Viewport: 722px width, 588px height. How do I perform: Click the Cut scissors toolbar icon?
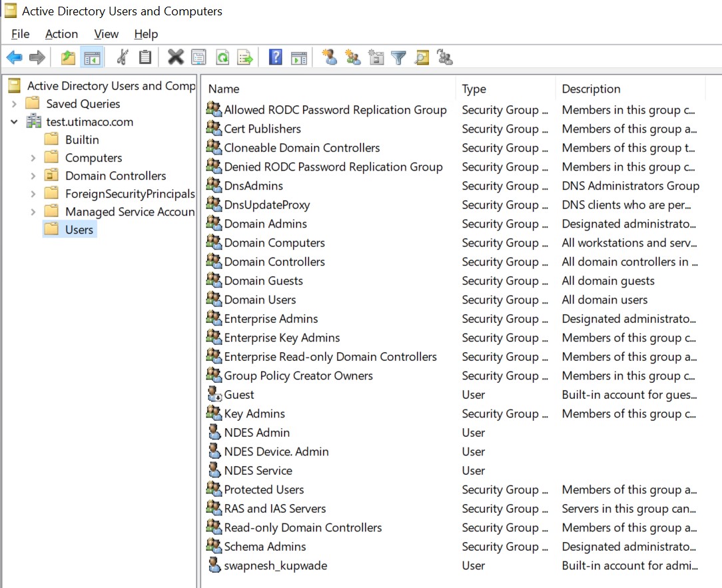point(123,57)
